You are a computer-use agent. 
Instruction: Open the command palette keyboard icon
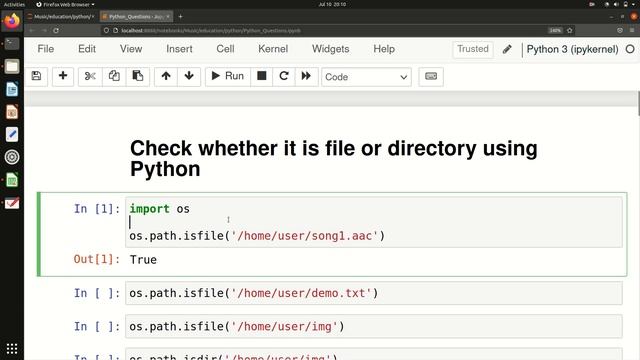[431, 76]
